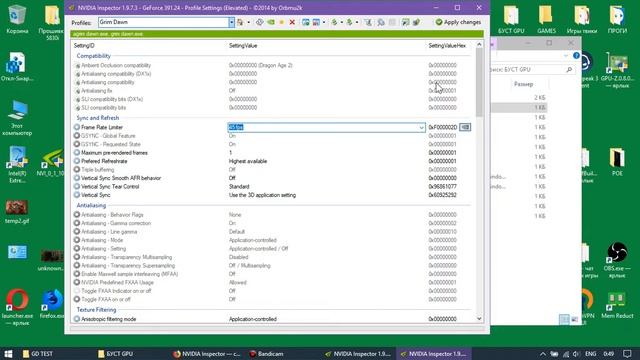Switch to Bandicam taskbar item
The height and width of the screenshot is (360, 640).
[x=266, y=354]
